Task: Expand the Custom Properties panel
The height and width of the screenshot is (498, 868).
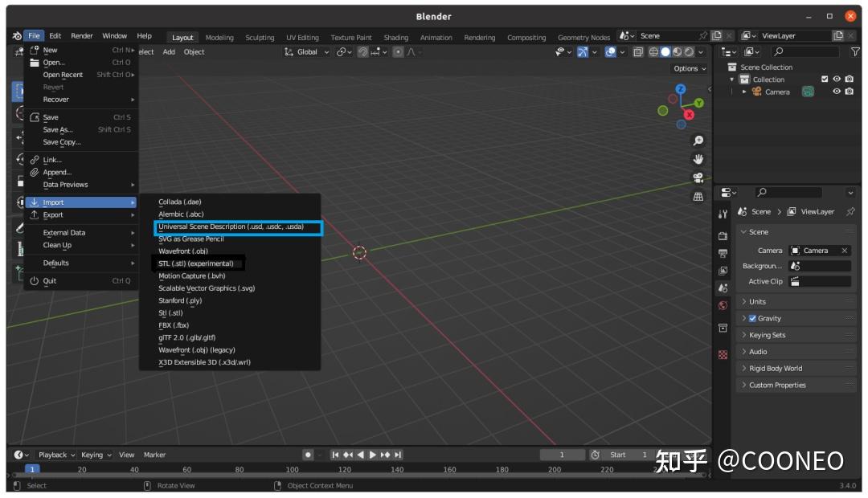Action: click(x=797, y=385)
